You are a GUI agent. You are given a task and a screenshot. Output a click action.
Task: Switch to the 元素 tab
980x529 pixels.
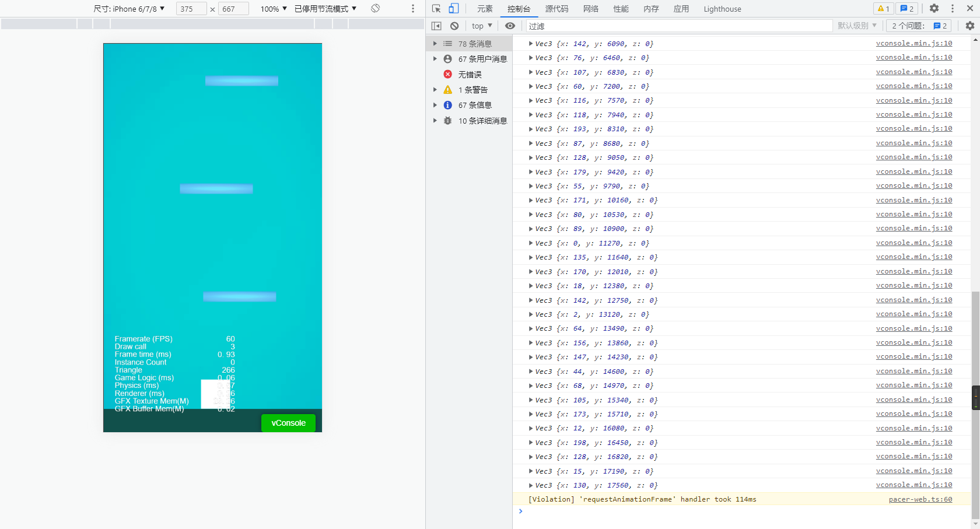[485, 9]
